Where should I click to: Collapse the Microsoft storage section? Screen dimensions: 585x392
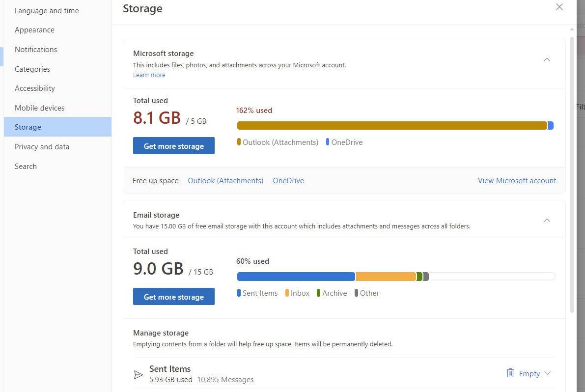coord(547,59)
